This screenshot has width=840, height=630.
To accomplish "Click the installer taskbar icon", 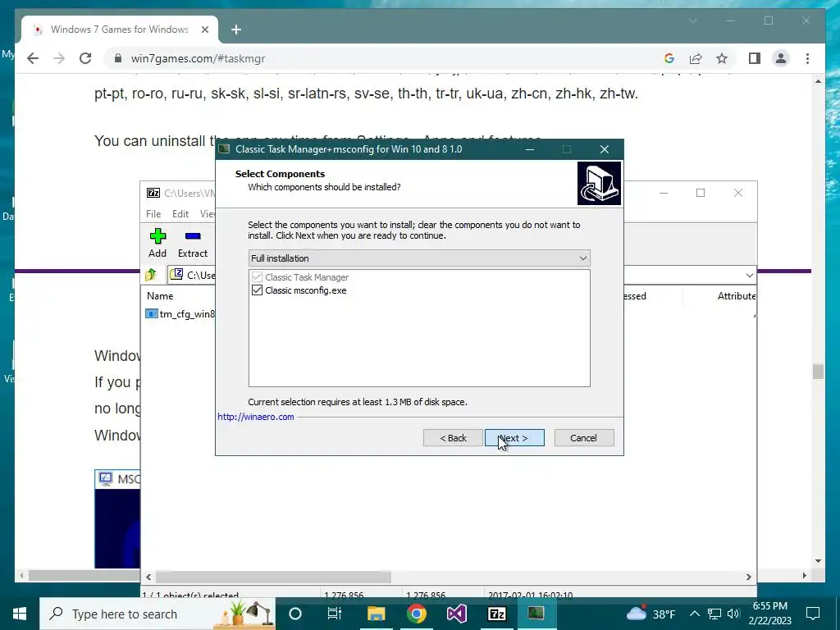I will tap(536, 614).
